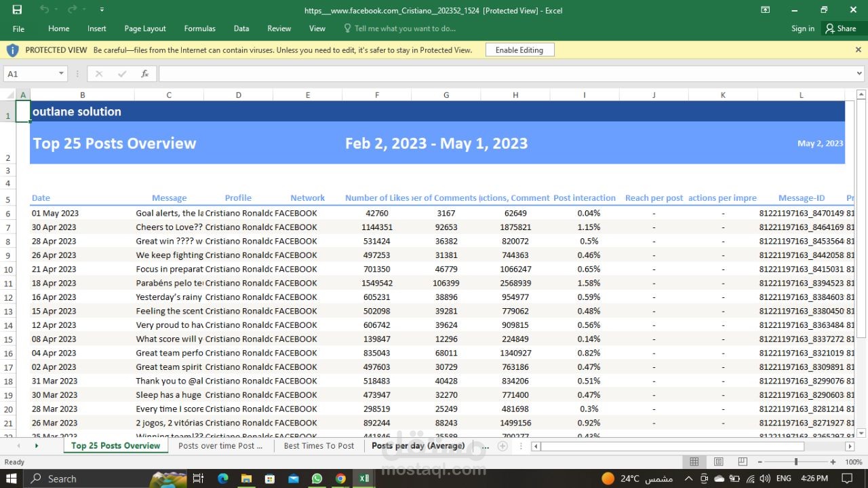
Task: Click Sign in at top right
Action: pos(803,29)
